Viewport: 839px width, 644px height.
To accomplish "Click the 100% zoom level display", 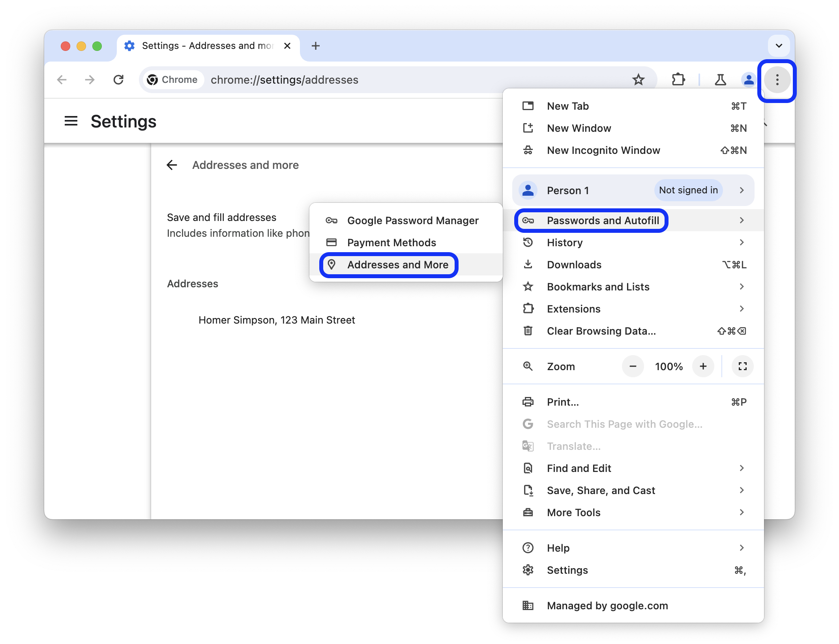I will (x=668, y=367).
